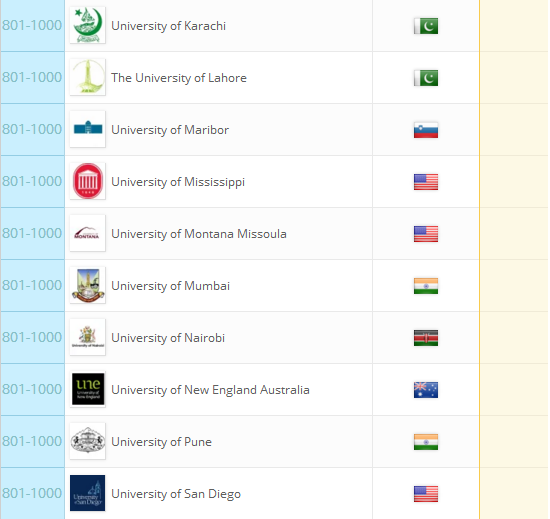
Task: Go to the University of Maribor page
Action: (x=170, y=130)
